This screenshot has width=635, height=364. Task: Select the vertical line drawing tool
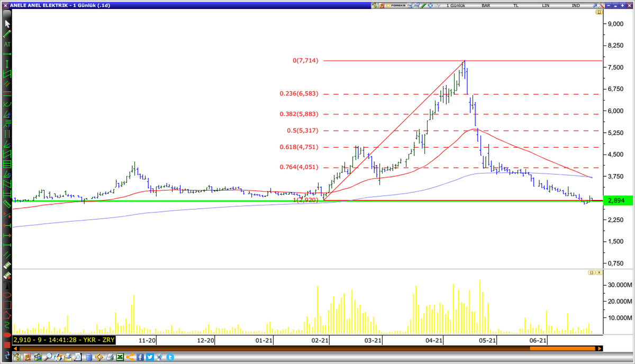pos(7,64)
